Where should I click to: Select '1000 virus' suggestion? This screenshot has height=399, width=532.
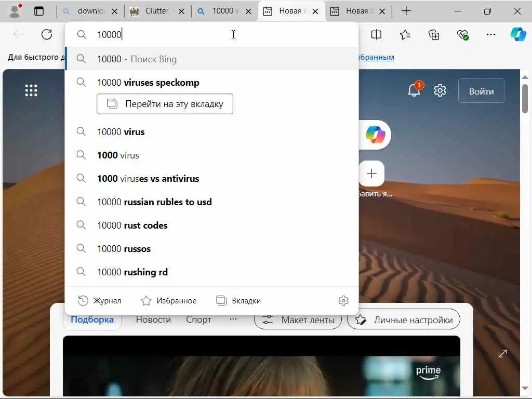(x=212, y=155)
